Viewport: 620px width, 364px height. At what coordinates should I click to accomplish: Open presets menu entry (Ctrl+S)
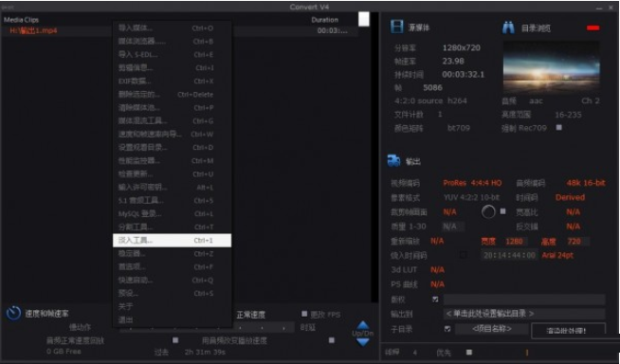coord(172,293)
